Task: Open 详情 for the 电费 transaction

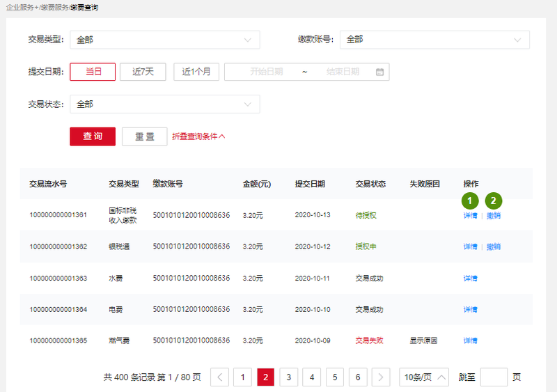Action: pos(471,310)
